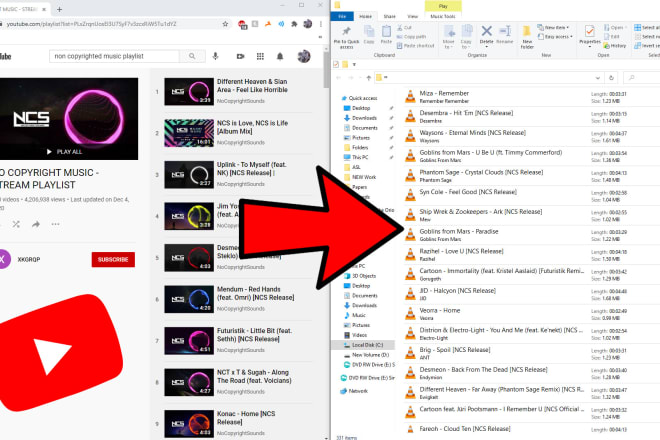
Task: Click Paste shortcut in Explorer ribbon
Action: tap(415, 45)
